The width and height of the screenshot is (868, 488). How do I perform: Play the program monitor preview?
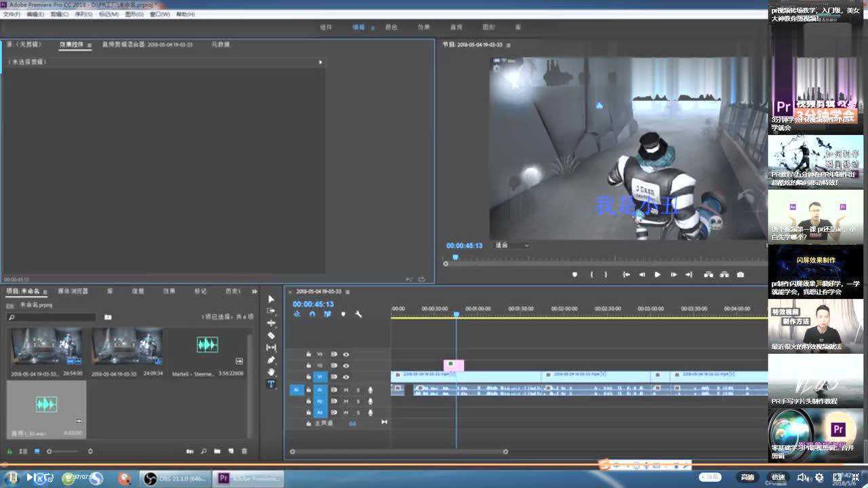click(657, 274)
